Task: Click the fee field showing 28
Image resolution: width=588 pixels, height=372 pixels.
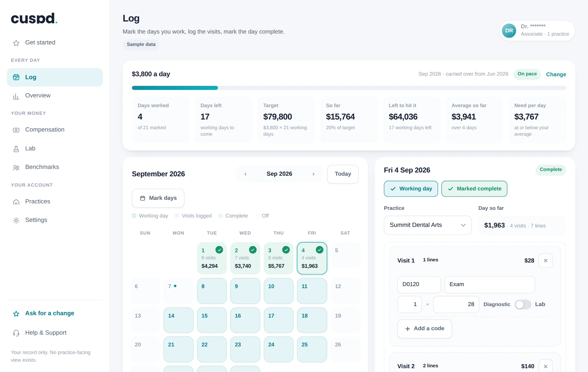Action: coord(456,304)
